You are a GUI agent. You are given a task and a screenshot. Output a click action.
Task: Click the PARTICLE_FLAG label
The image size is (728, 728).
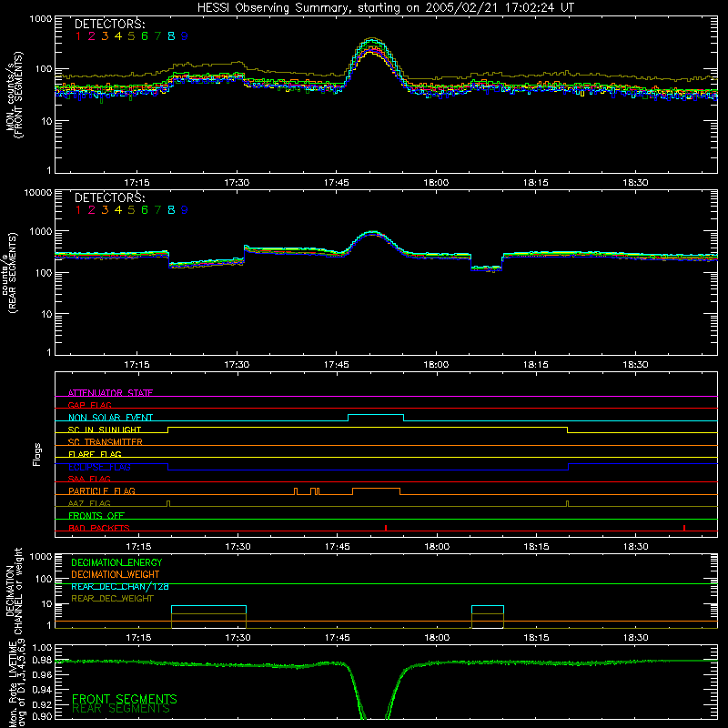(102, 490)
